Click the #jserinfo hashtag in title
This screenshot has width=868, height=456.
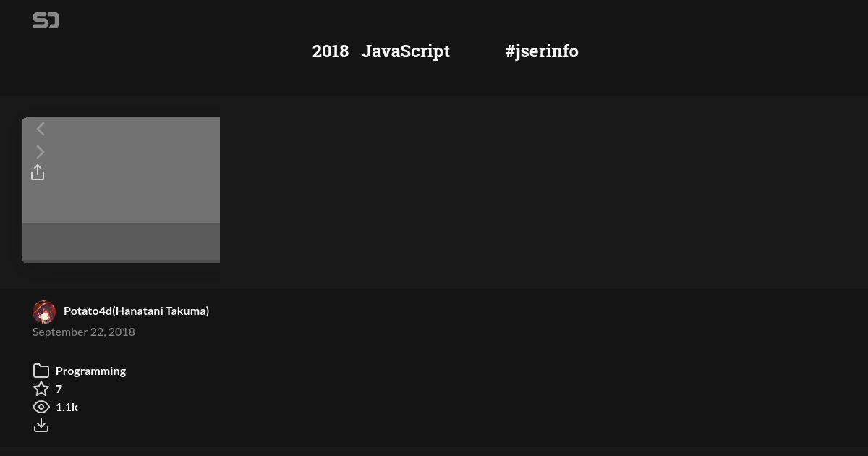click(x=542, y=51)
